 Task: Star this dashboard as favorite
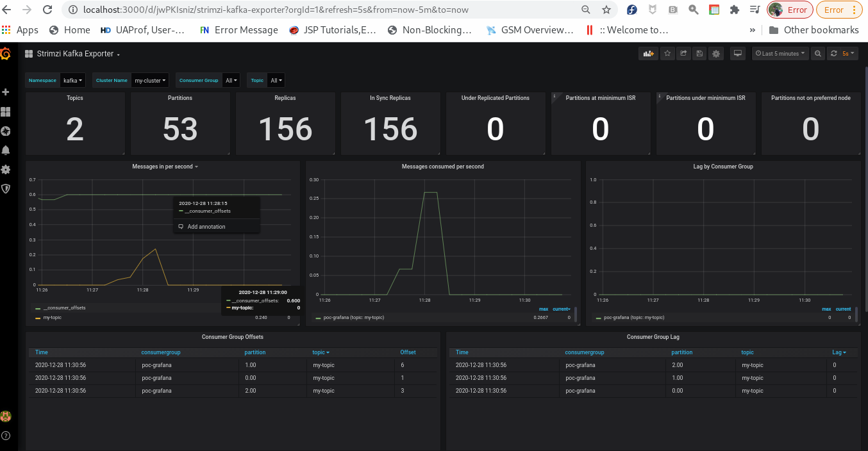coord(667,54)
